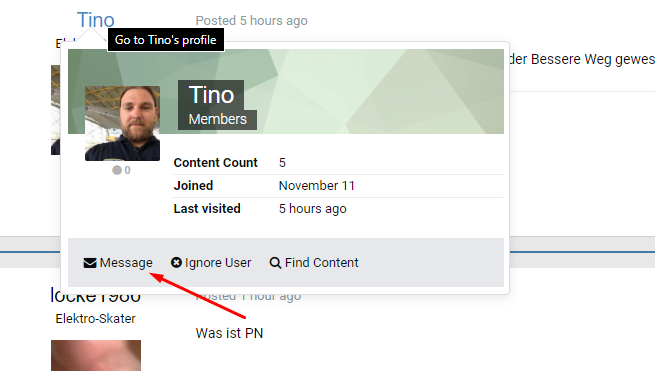Click the Find Content magnifier icon

(275, 263)
